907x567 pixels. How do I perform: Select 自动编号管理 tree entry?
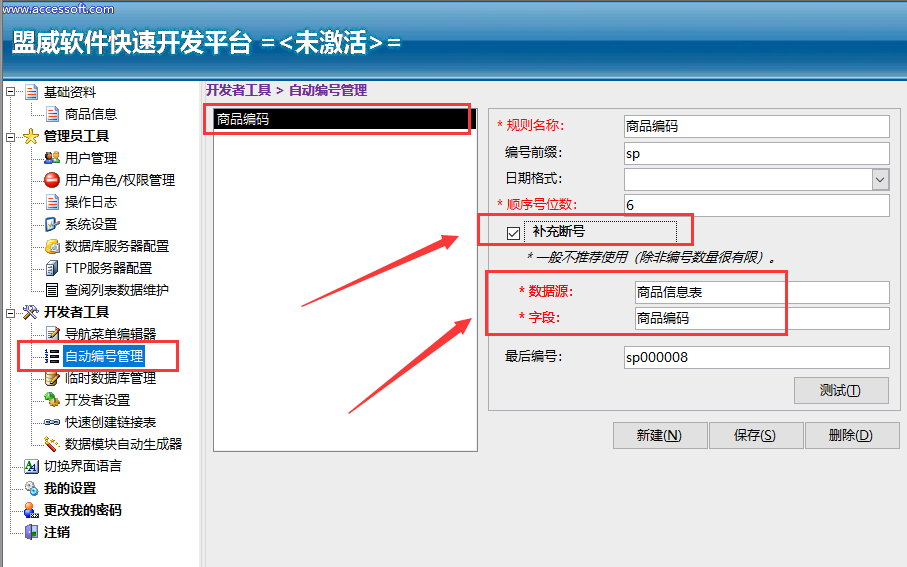coord(104,356)
